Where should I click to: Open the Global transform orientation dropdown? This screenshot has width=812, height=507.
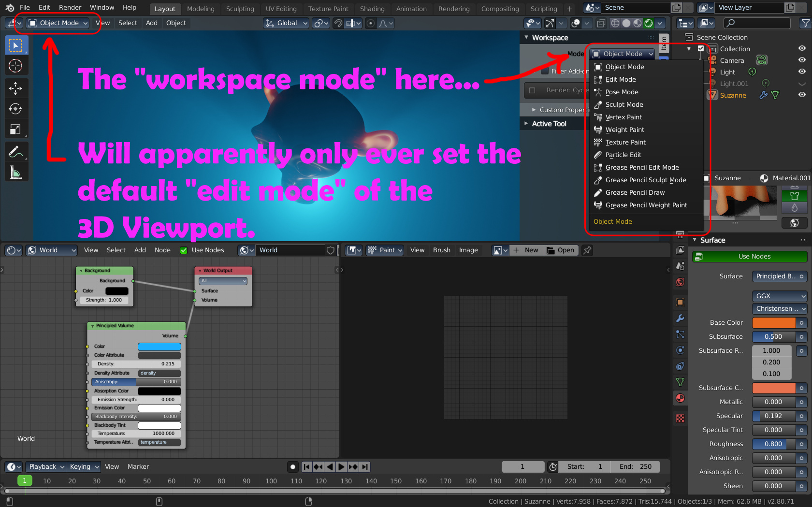[286, 23]
